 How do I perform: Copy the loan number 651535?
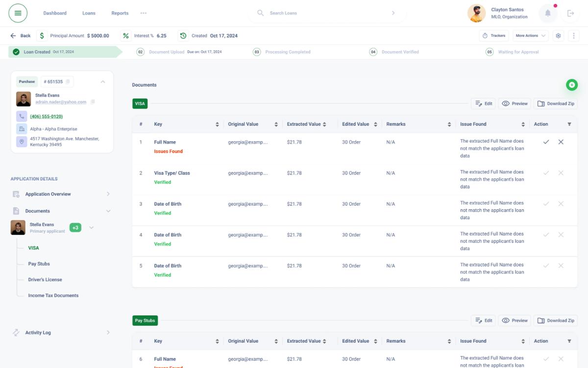(x=67, y=81)
